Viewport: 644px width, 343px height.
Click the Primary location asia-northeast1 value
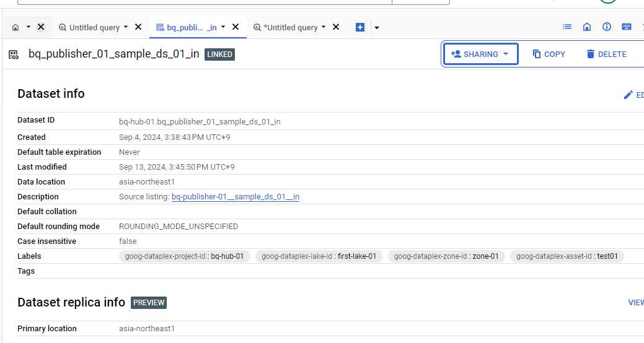click(147, 329)
